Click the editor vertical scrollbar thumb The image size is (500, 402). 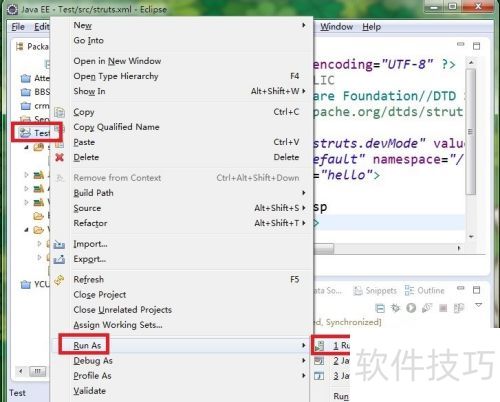pyautogui.click(x=470, y=132)
